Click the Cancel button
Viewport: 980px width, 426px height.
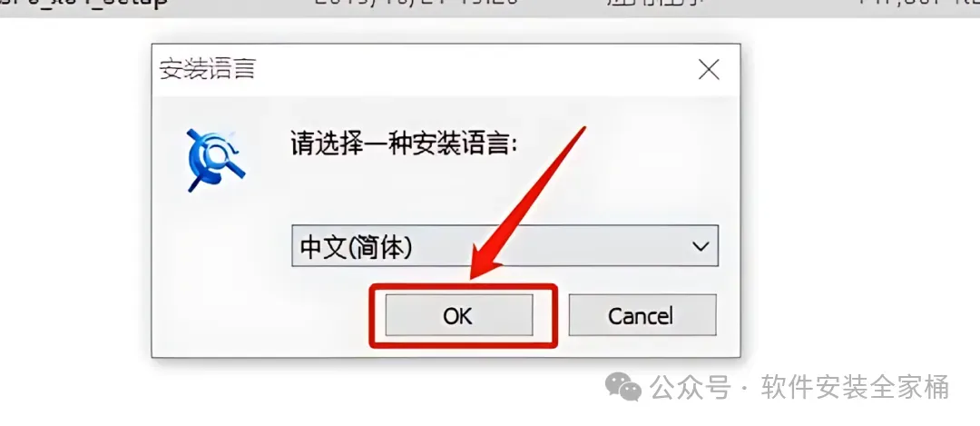[x=642, y=315]
